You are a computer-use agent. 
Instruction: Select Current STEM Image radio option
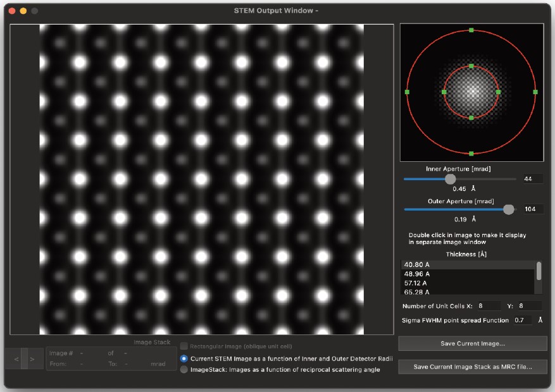184,358
